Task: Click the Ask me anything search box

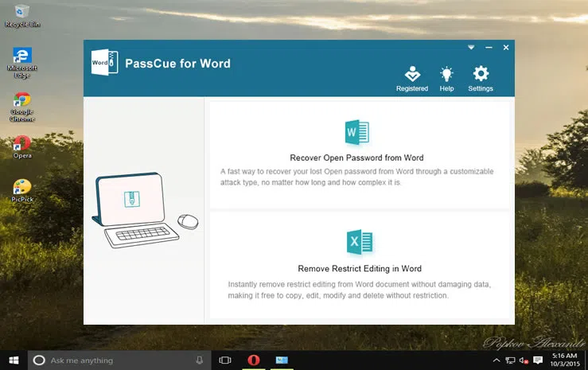Action: [119, 360]
